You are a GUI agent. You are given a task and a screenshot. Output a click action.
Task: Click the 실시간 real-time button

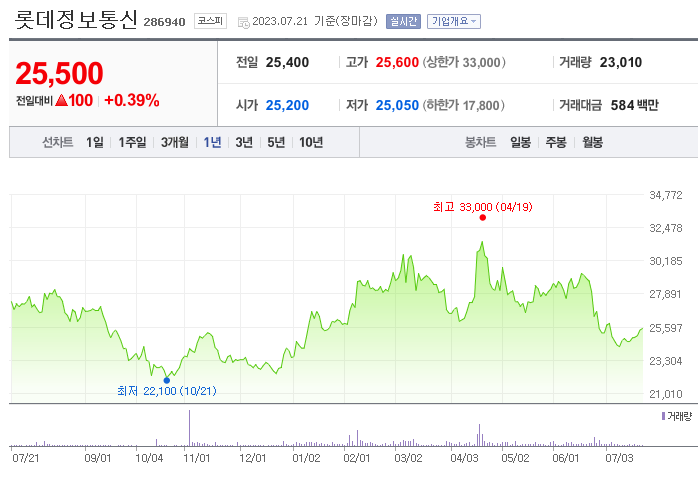click(403, 21)
